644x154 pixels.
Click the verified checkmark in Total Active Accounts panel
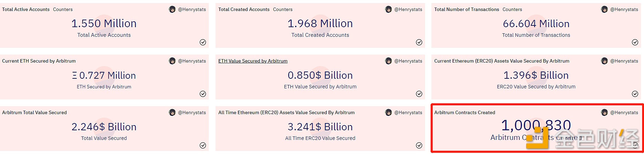[x=203, y=42]
